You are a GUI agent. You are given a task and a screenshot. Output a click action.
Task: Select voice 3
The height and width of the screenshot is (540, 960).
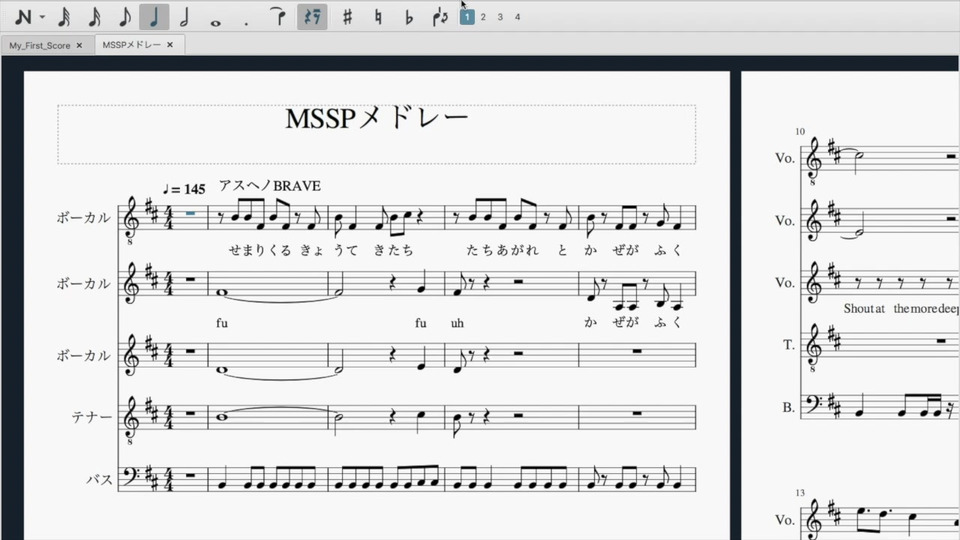coord(500,17)
